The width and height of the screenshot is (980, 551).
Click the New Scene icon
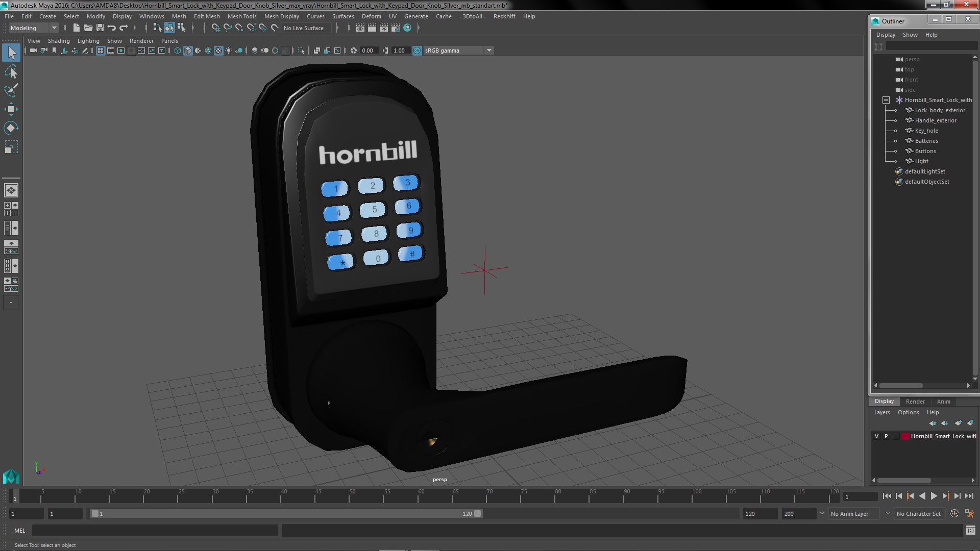pos(77,28)
